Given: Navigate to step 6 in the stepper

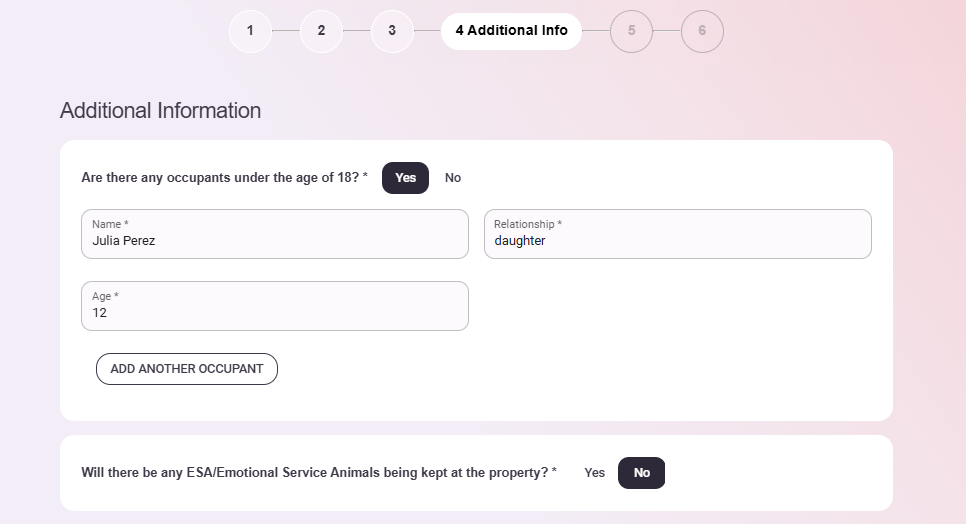Looking at the screenshot, I should click(702, 31).
